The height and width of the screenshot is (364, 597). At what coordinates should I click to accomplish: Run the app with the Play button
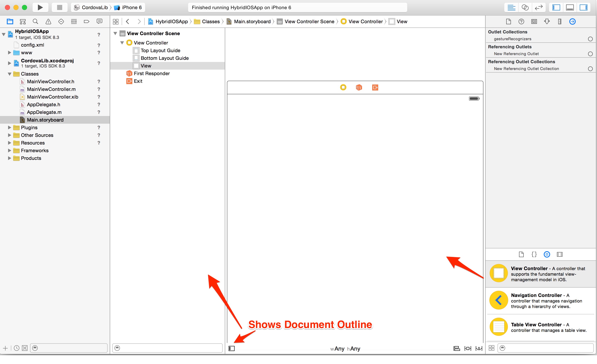[40, 7]
